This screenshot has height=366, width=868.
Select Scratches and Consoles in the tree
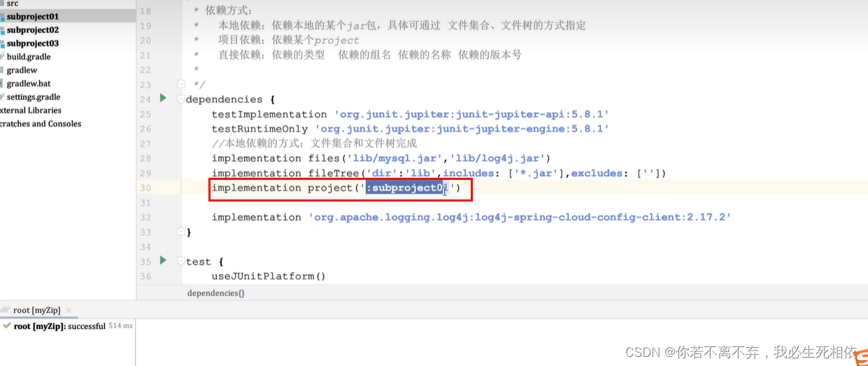pyautogui.click(x=41, y=123)
